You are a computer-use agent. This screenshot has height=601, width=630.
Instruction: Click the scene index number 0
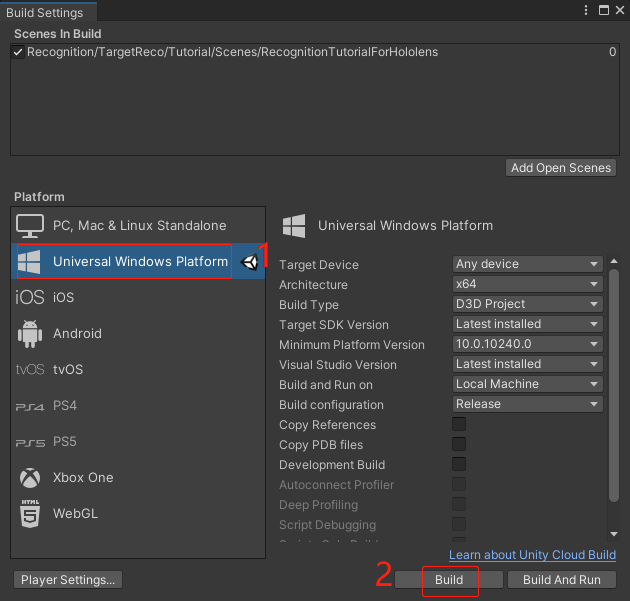[612, 52]
